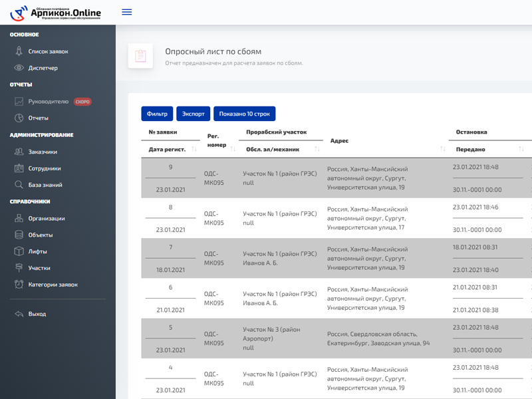Toggle the hamburger menu icon
Viewport: 532px width, 399px height.
click(126, 12)
